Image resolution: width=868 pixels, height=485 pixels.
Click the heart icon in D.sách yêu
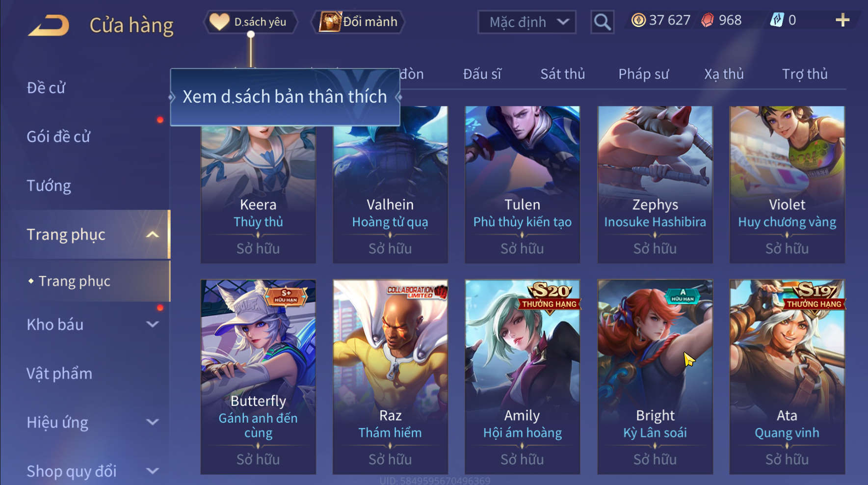click(219, 22)
